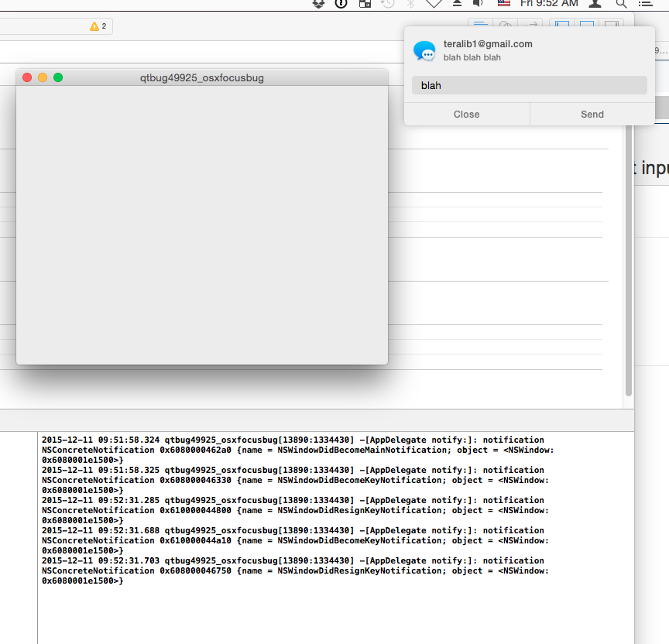
Task: Click the eject icon in menu bar
Action: coord(457,3)
